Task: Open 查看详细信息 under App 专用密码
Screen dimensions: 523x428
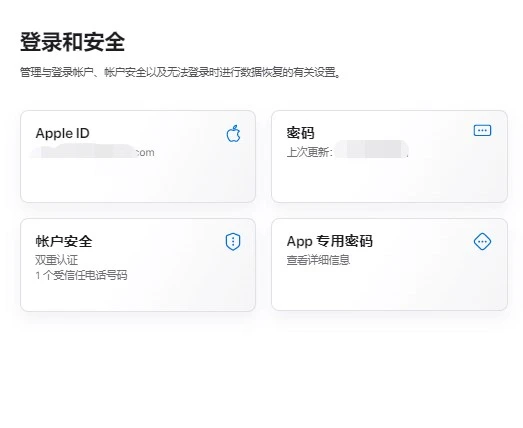Action: (x=318, y=260)
